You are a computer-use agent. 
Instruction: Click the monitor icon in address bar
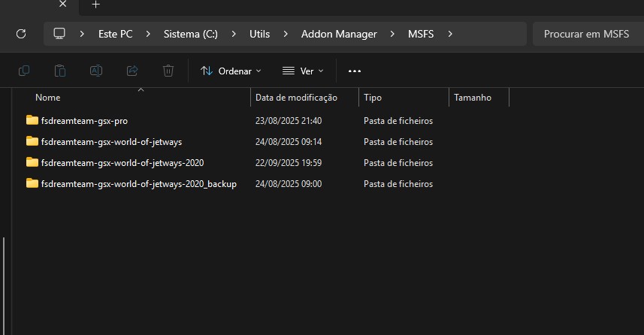pos(60,34)
